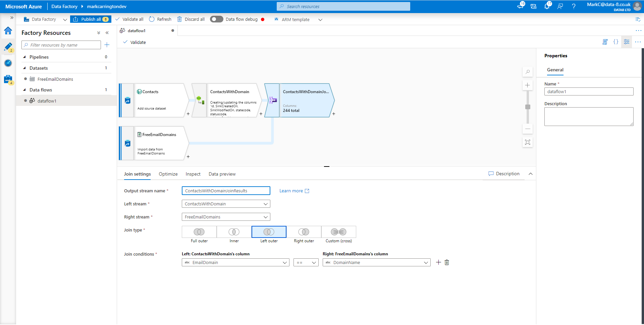644x325 pixels.
Task: Click the Publish all button
Action: (91, 19)
